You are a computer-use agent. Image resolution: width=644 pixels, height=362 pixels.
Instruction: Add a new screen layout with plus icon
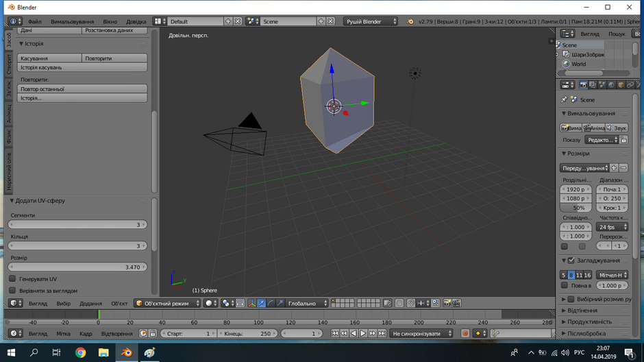(228, 21)
